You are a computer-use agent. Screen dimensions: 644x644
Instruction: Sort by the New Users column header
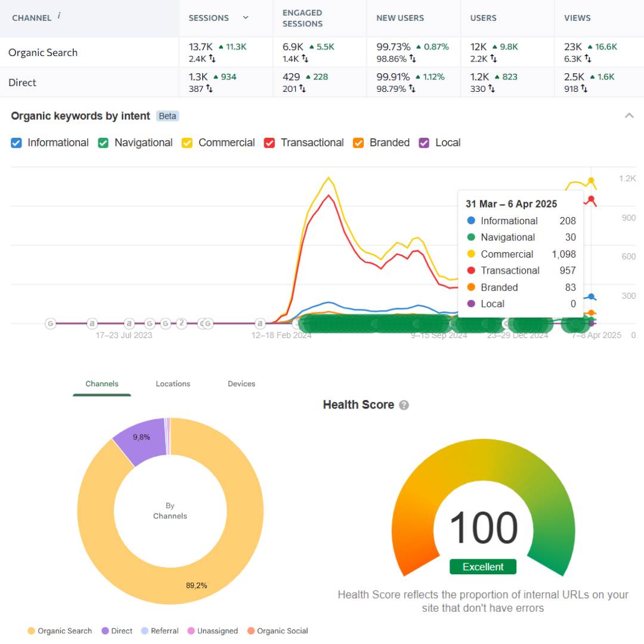(400, 18)
